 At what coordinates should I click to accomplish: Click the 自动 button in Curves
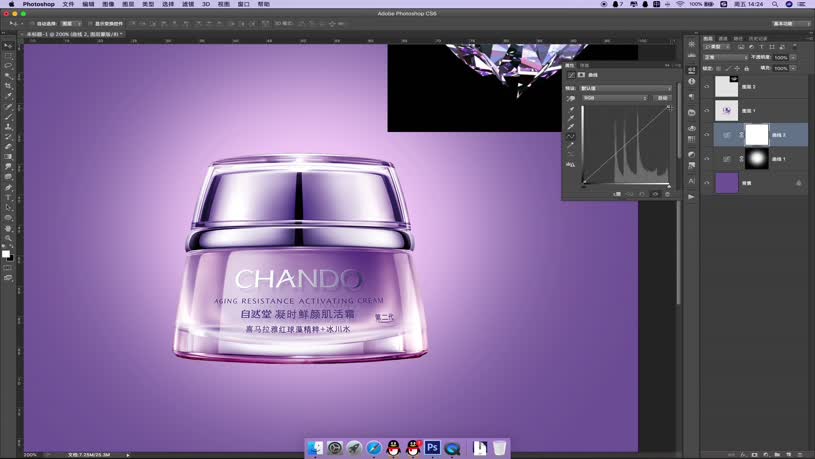pos(662,98)
